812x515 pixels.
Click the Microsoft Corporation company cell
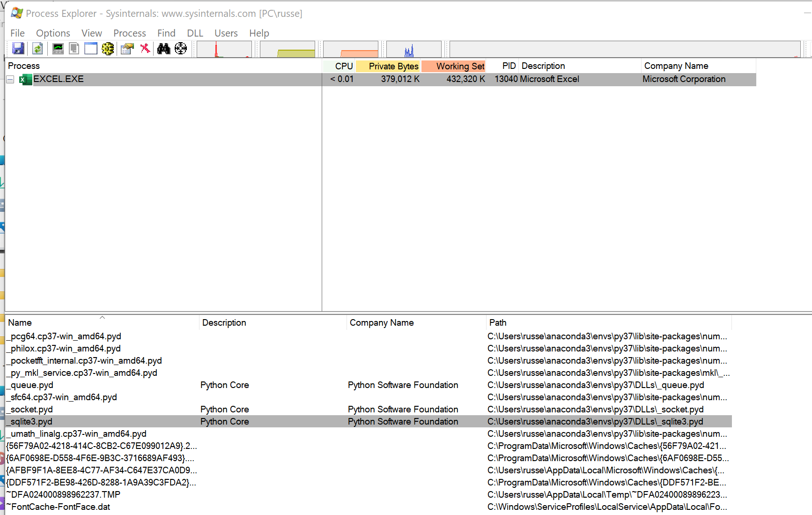coord(684,79)
